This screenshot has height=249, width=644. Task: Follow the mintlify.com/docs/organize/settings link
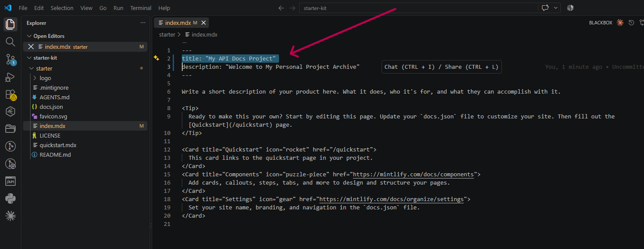click(392, 199)
